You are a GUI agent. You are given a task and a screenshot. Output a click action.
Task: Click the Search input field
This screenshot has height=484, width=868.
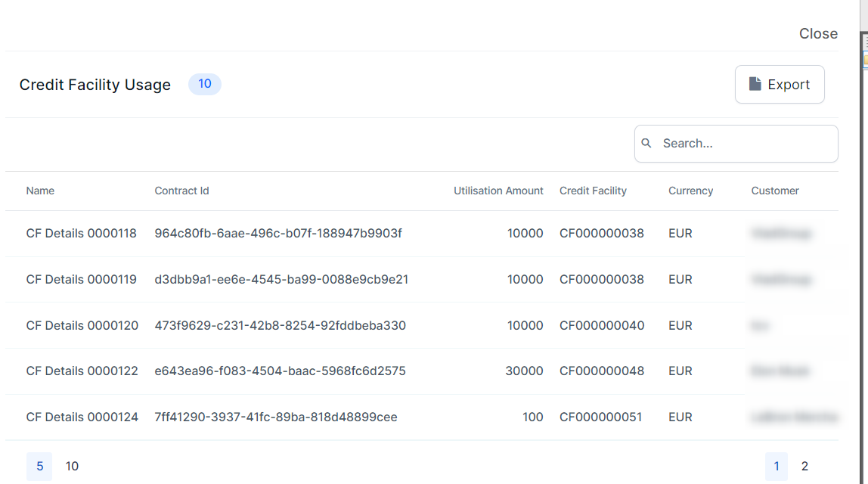745,144
